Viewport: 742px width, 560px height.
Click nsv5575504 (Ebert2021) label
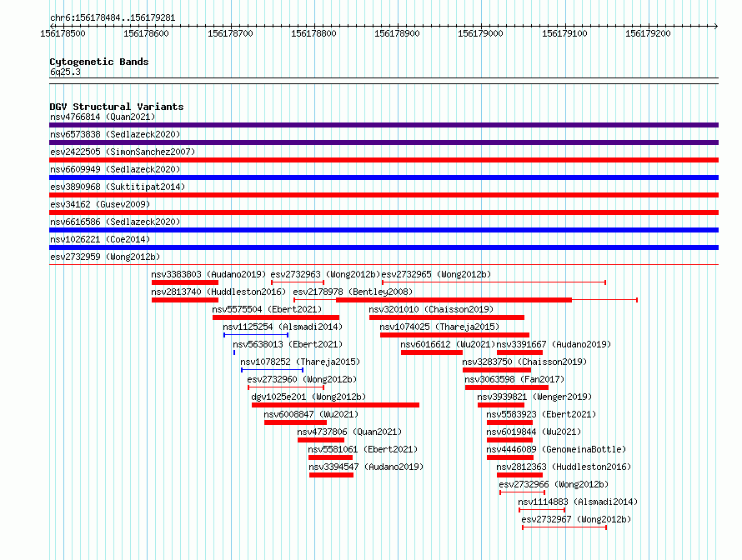267,309
